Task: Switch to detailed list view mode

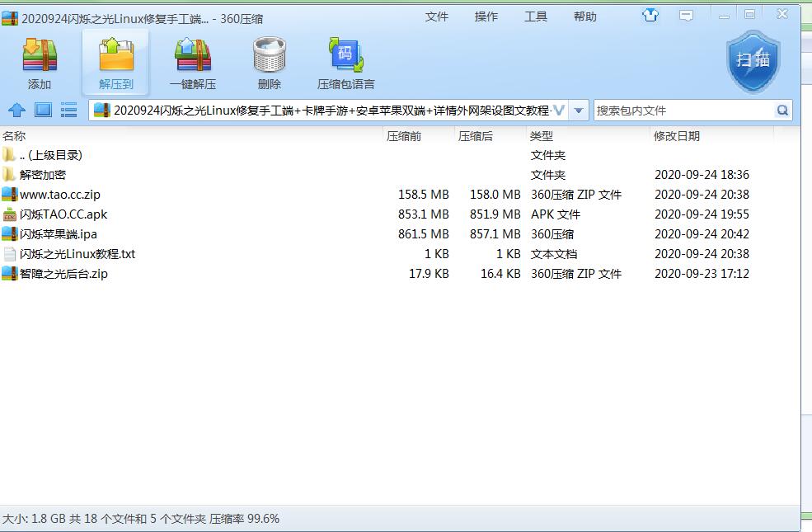Action: coord(69,111)
